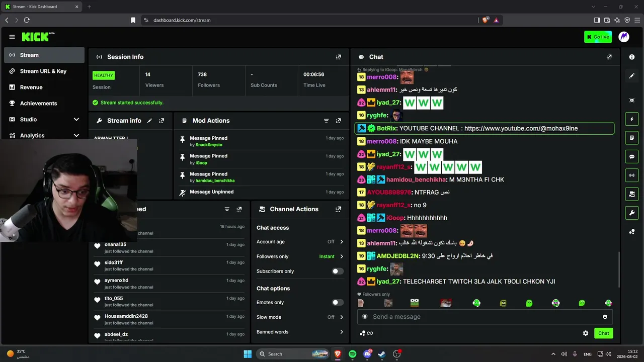Viewport: 644px width, 362px height.
Task: Go to Stream URL & Key
Action: pos(44,71)
